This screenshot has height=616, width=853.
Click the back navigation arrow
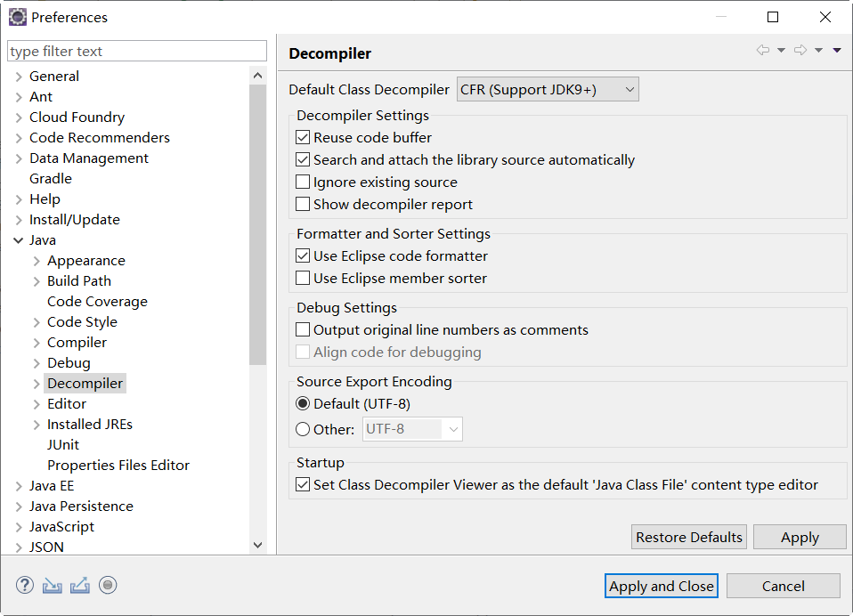[763, 50]
